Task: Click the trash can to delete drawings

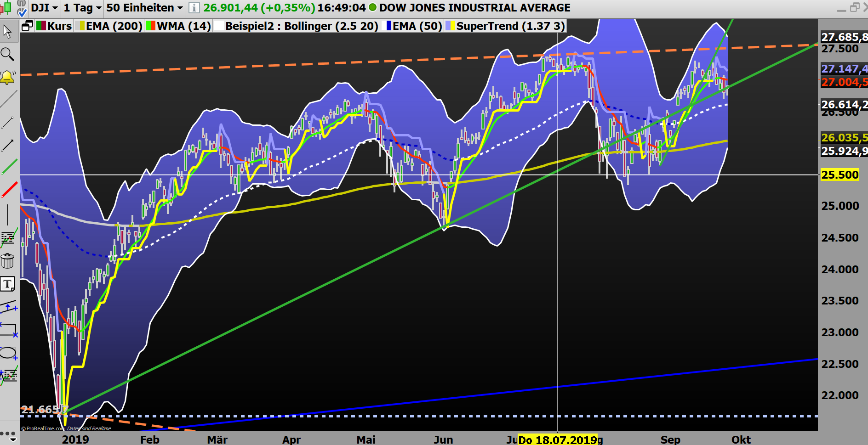Action: [7, 262]
